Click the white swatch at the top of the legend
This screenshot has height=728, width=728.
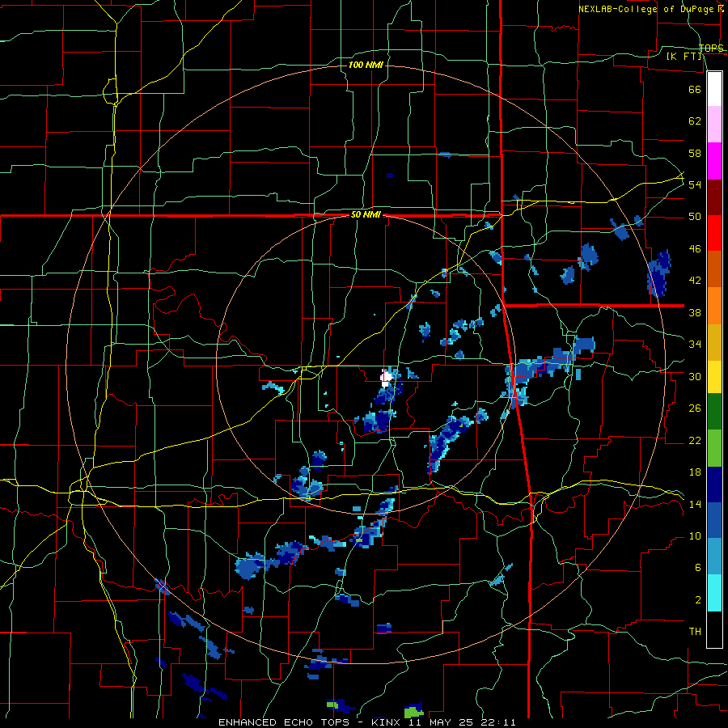(x=714, y=89)
